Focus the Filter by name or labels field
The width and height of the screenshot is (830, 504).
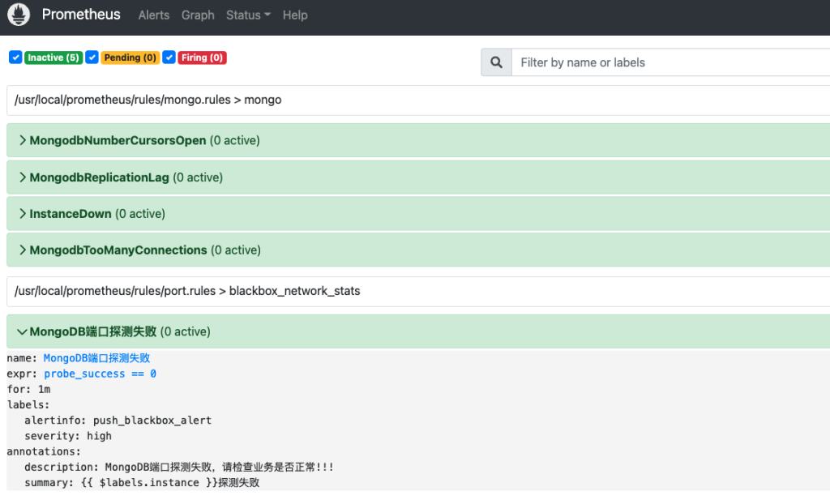(x=670, y=62)
